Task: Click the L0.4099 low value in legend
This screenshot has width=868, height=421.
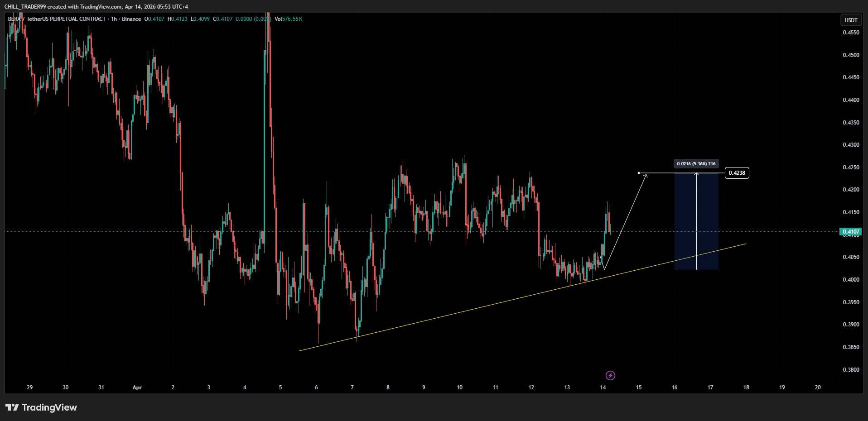Action: click(x=200, y=19)
